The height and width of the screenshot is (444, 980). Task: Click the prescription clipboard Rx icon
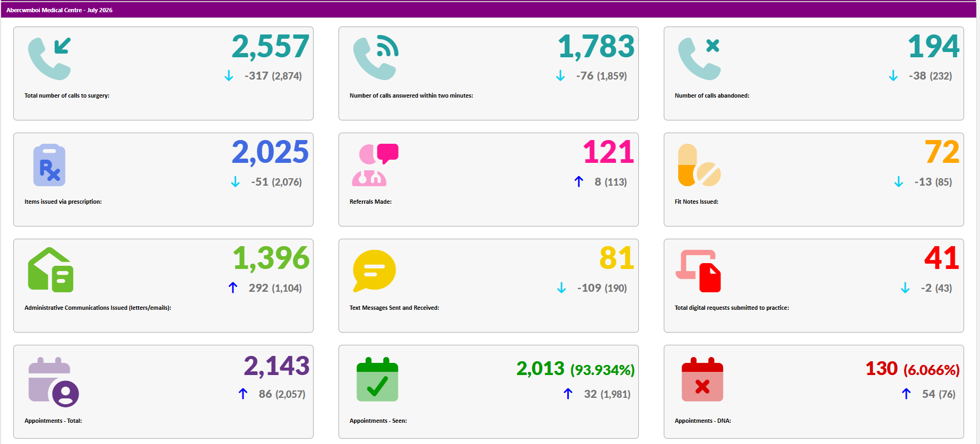[49, 165]
